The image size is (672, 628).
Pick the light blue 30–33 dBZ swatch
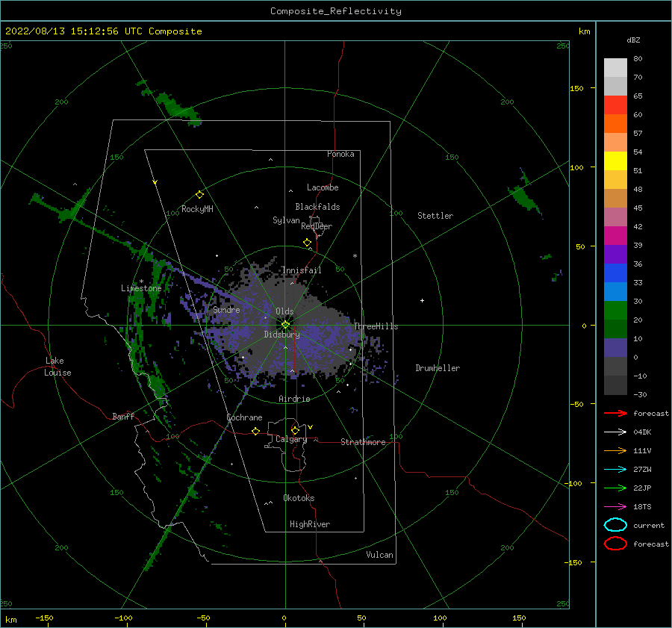(x=615, y=291)
